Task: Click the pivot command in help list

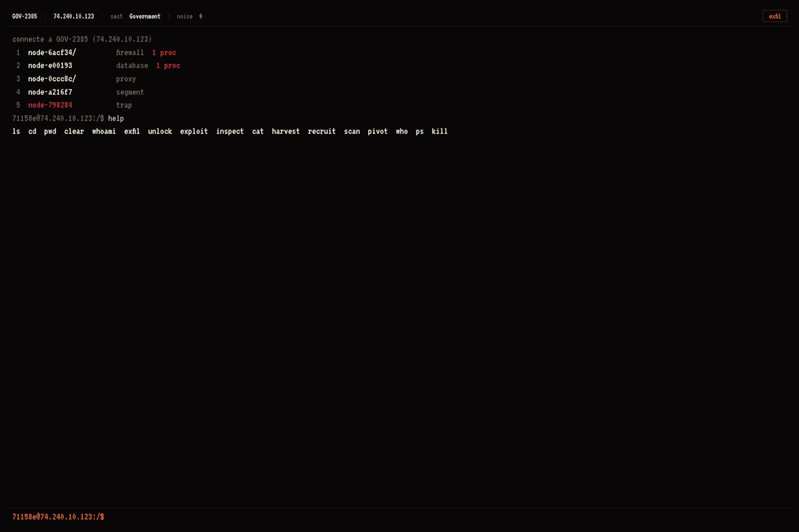Action: point(378,132)
